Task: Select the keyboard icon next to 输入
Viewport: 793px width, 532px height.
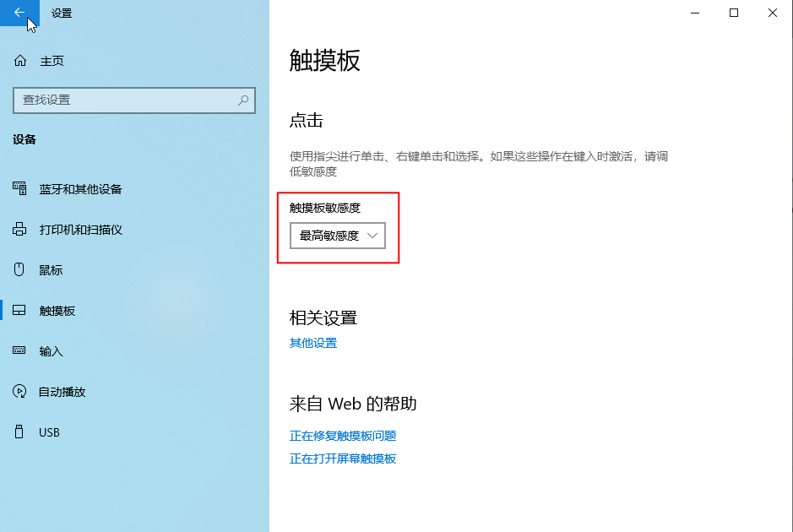Action: point(18,350)
